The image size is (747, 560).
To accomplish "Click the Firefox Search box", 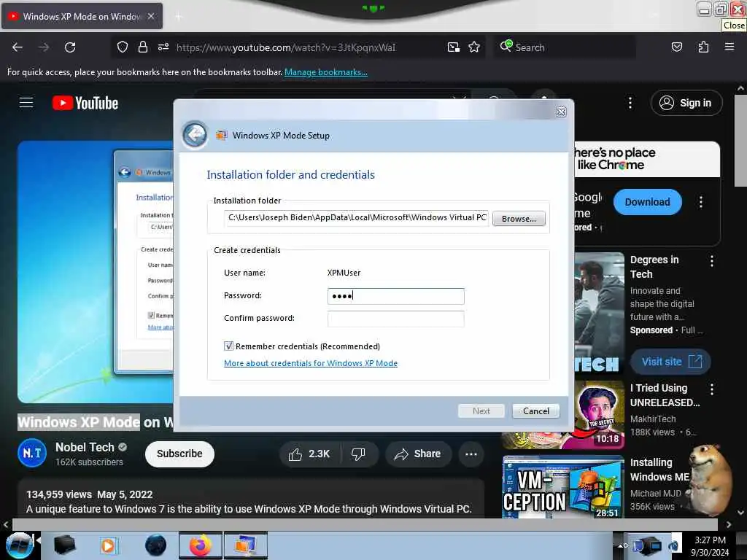I will (565, 47).
